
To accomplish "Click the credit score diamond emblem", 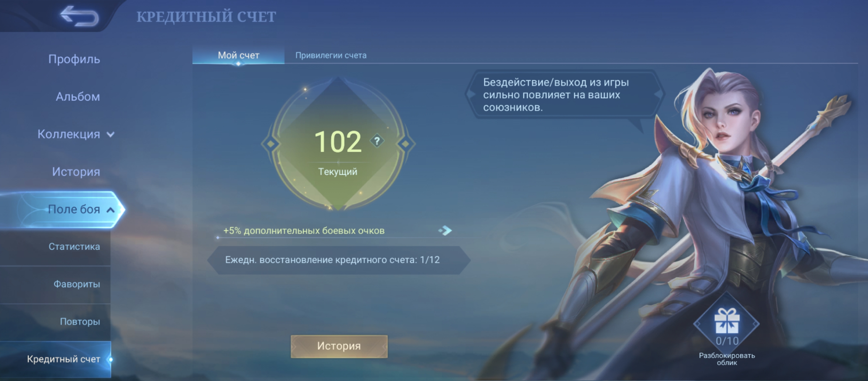I will click(338, 144).
